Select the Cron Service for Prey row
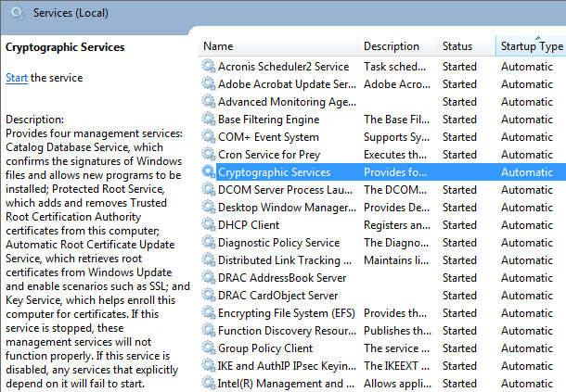 click(x=382, y=155)
